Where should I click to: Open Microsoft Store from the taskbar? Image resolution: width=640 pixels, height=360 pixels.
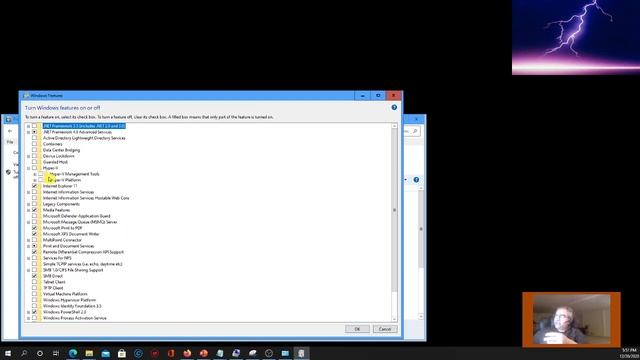tap(122, 353)
